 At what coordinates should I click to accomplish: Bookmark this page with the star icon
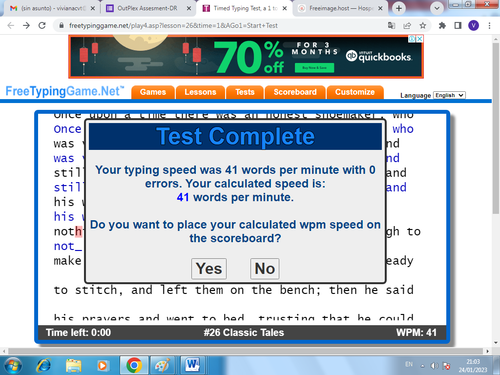click(423, 26)
